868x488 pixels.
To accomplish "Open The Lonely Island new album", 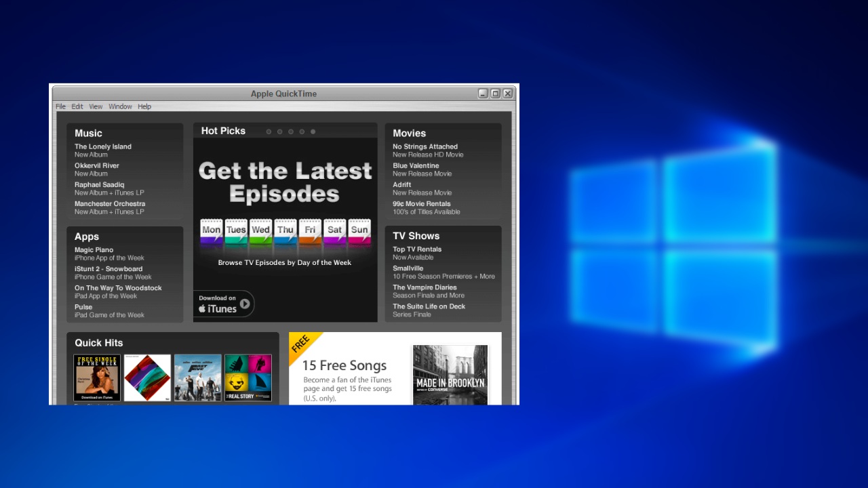I will 103,150.
